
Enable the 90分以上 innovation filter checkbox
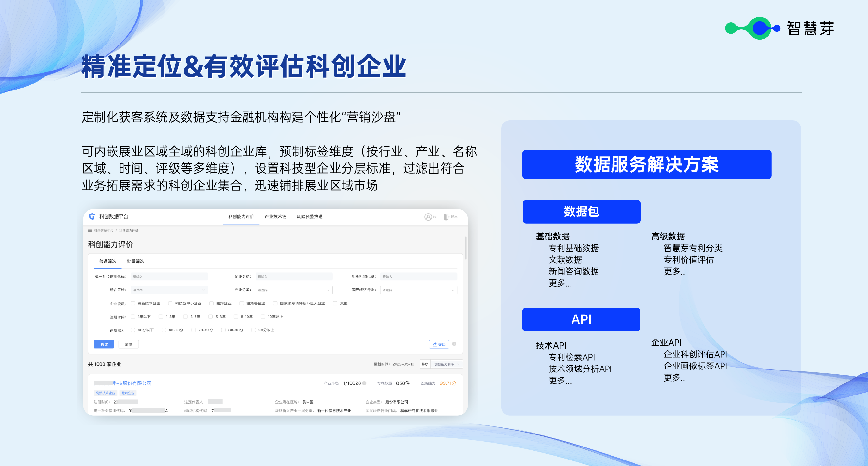point(253,330)
